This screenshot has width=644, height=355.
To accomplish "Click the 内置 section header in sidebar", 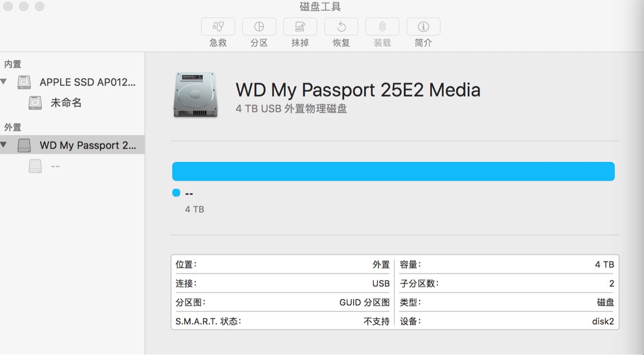I will [x=13, y=64].
